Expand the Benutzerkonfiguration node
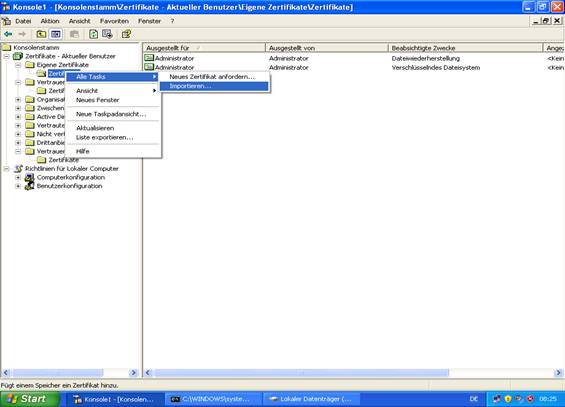Screen dimensions: 565x407 tap(18, 186)
